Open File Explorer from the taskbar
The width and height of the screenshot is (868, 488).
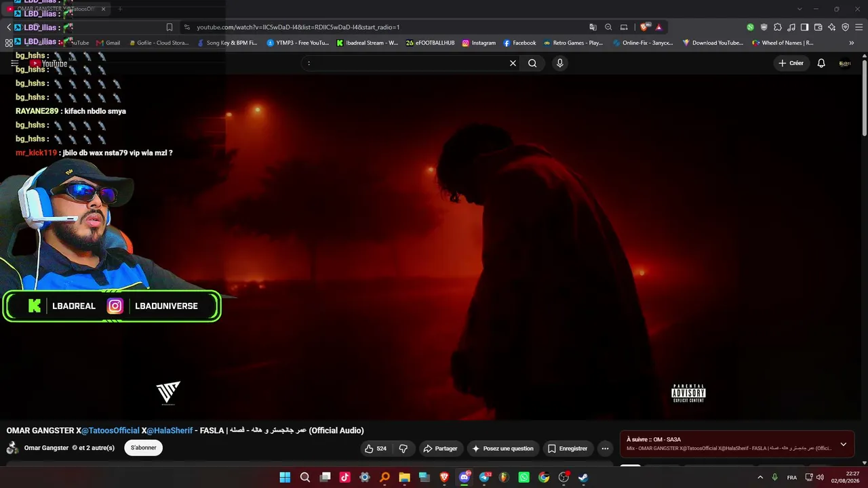tap(404, 477)
